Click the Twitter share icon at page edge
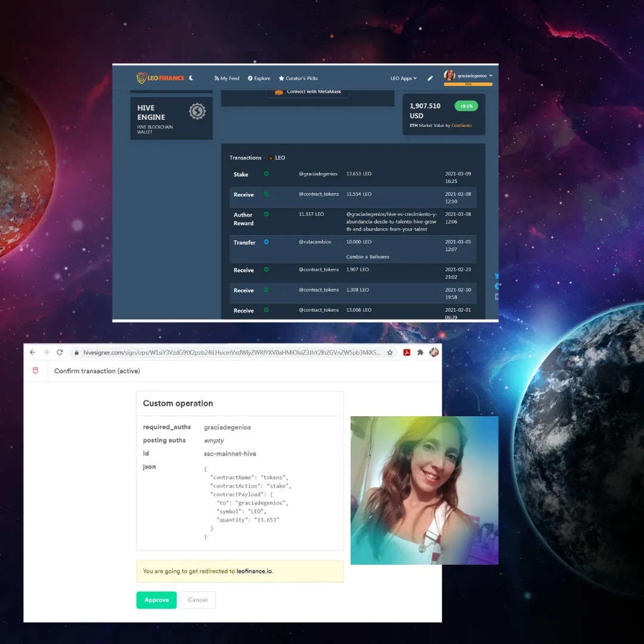Image resolution: width=644 pixels, height=644 pixels. point(497,276)
